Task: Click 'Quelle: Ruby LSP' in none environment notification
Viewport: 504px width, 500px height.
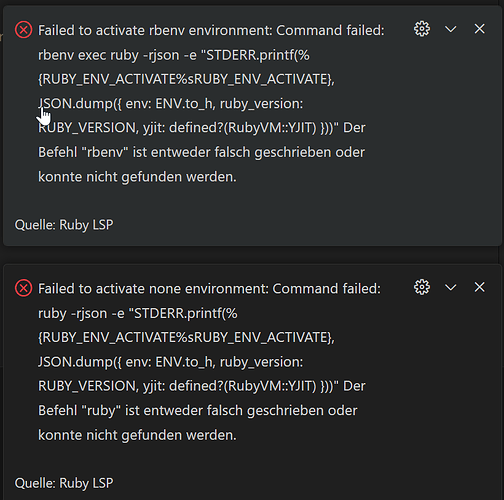Action: click(64, 483)
